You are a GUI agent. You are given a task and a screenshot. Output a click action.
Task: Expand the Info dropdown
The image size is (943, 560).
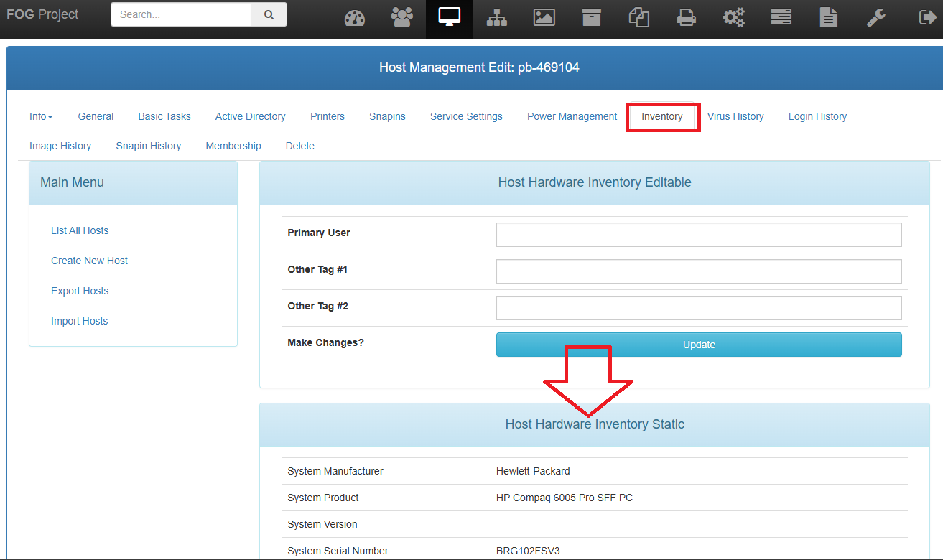click(41, 116)
